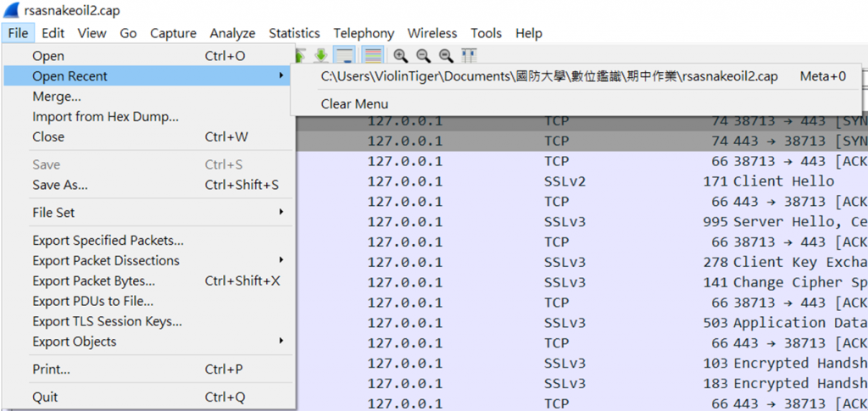
Task: Toggle the colorize packet list icon
Action: [374, 55]
